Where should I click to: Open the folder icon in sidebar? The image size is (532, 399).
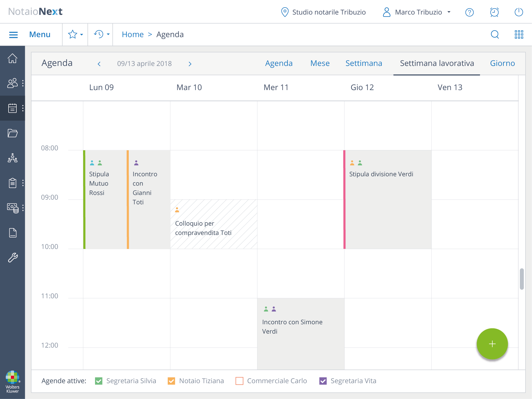pos(12,133)
